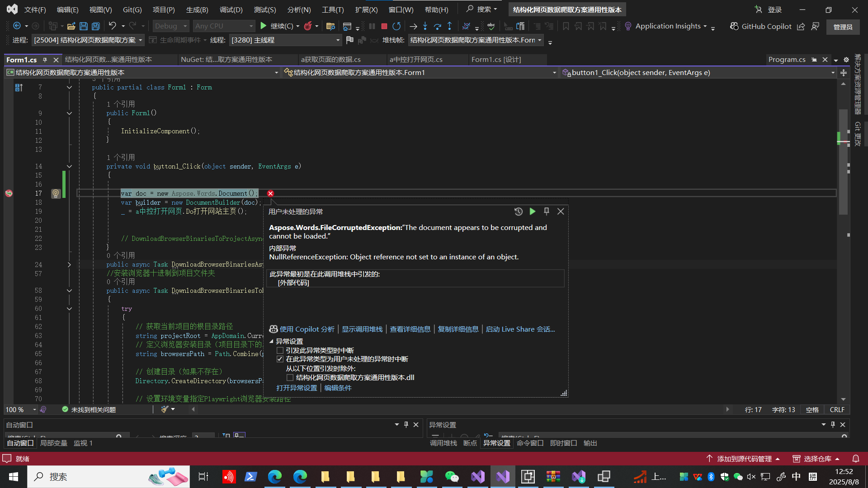Expand collapsed DownloadBrowserBinariesAsync method at line 24
The height and width of the screenshot is (488, 868).
click(69, 265)
